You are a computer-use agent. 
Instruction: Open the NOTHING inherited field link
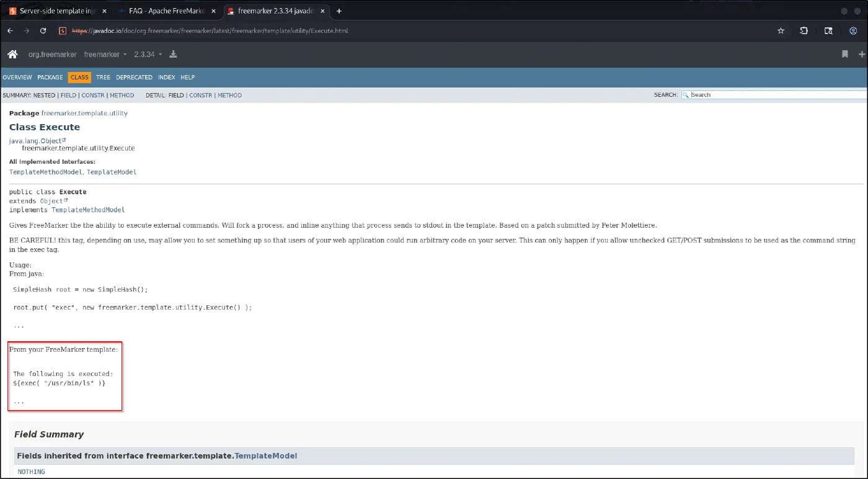pos(31,472)
